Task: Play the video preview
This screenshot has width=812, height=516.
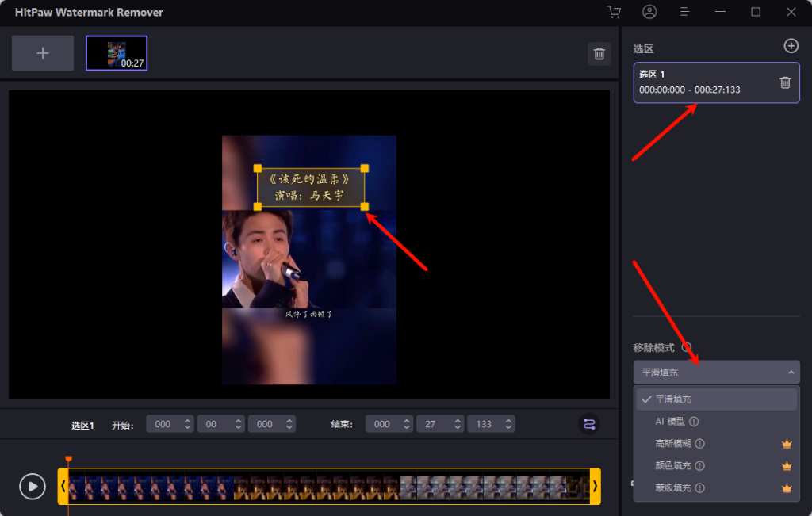Action: [33, 486]
